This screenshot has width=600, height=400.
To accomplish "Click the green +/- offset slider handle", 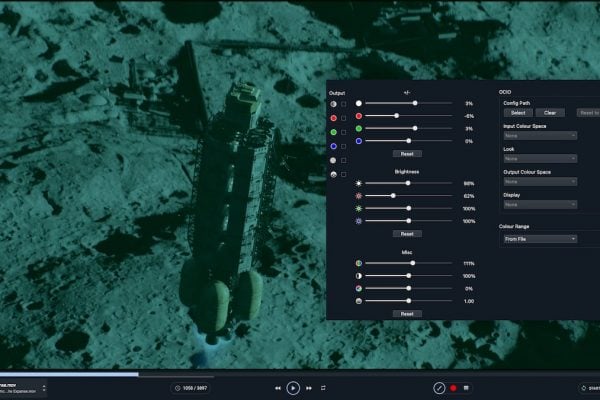I will coord(415,128).
